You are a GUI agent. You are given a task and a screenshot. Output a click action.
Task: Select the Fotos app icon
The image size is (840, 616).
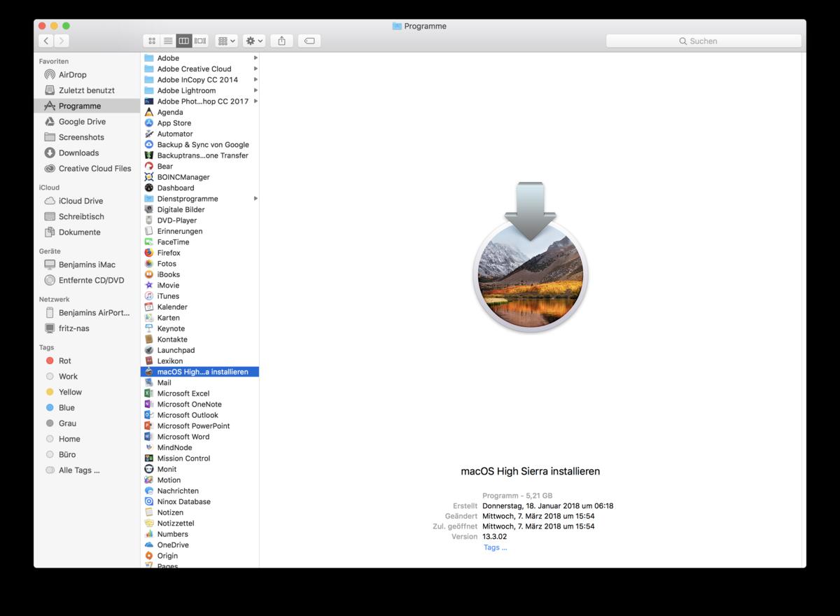click(149, 264)
